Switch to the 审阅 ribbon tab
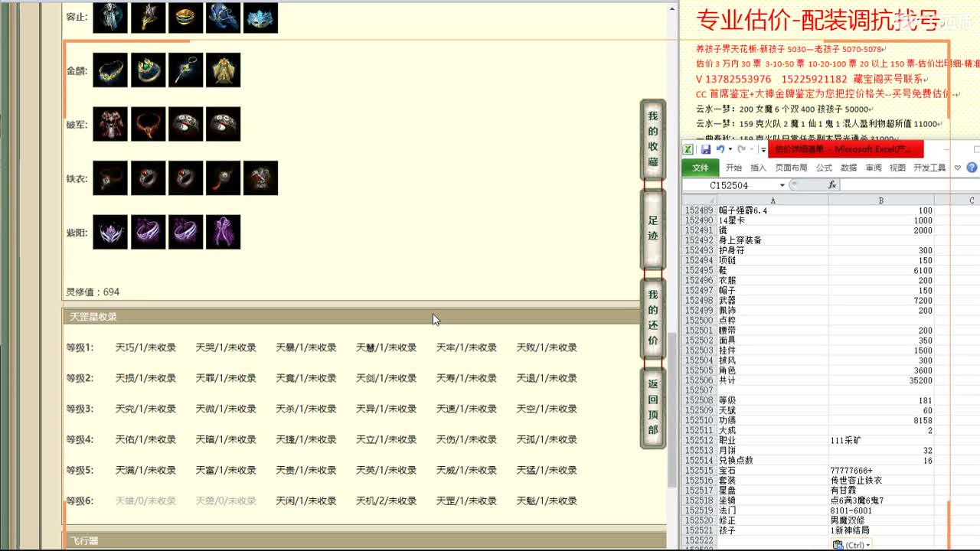The image size is (980, 551). [x=874, y=168]
